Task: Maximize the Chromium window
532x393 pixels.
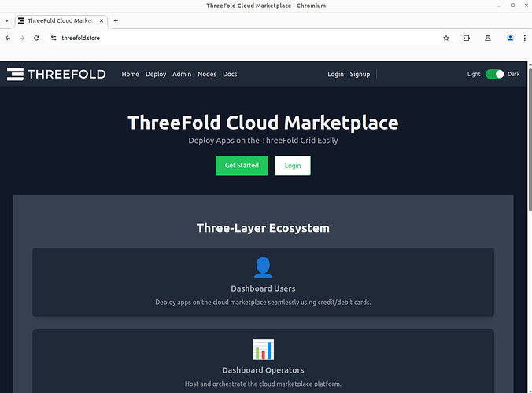Action: coord(512,6)
